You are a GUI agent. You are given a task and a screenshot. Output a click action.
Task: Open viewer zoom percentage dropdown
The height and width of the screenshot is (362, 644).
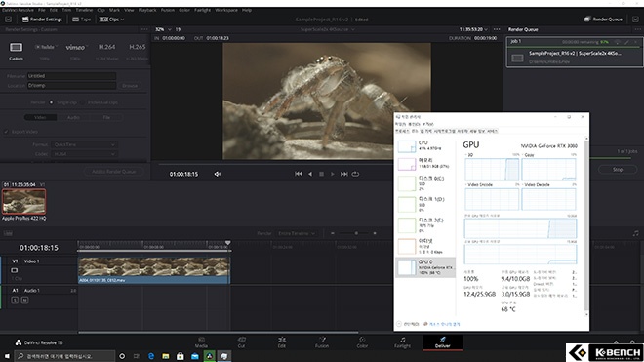pyautogui.click(x=163, y=29)
